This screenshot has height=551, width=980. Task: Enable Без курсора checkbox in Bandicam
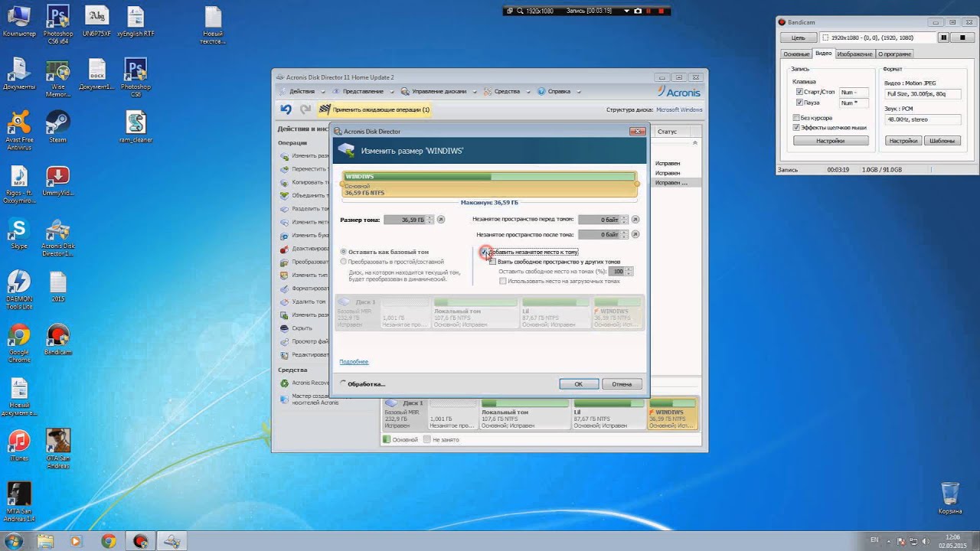point(796,118)
